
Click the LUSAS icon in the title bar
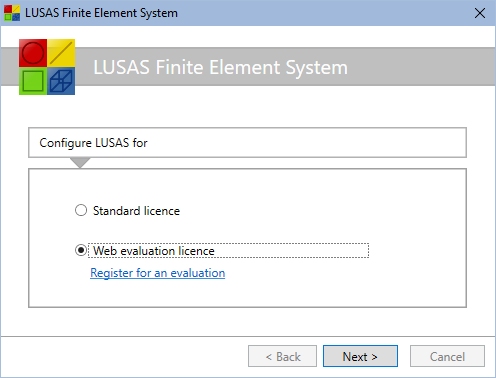point(12,13)
